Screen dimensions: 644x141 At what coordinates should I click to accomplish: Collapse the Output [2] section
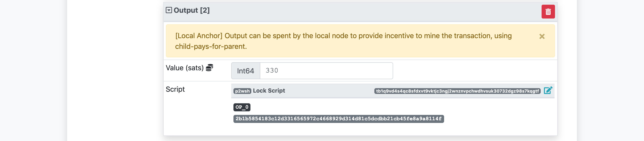[169, 10]
